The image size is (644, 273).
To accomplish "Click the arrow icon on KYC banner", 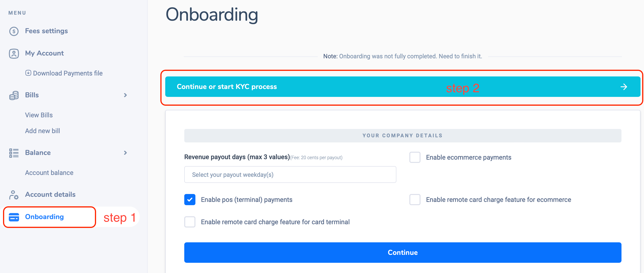I will pyautogui.click(x=624, y=87).
